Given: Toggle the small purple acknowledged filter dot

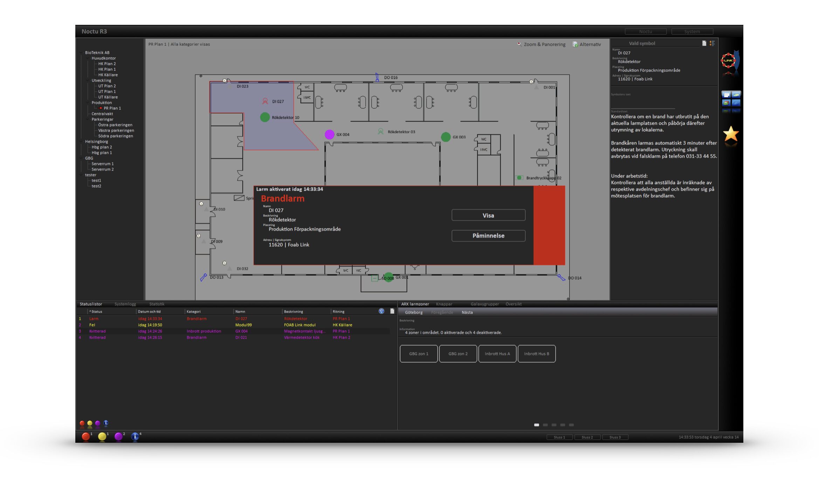Looking at the screenshot, I should [98, 423].
